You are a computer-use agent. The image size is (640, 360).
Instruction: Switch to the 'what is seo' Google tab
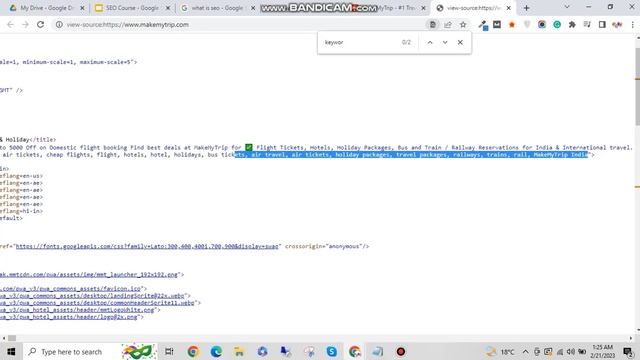coord(217,8)
